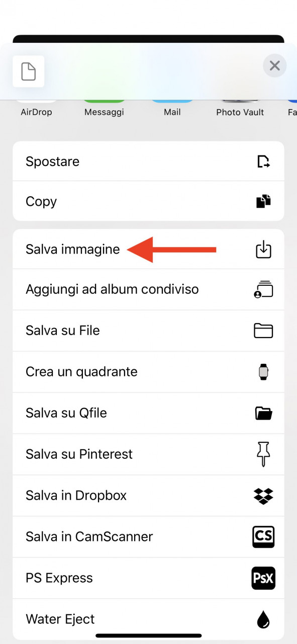This screenshot has height=644, width=297.
Task: Tap the Qfile open-folder icon
Action: 263,413
